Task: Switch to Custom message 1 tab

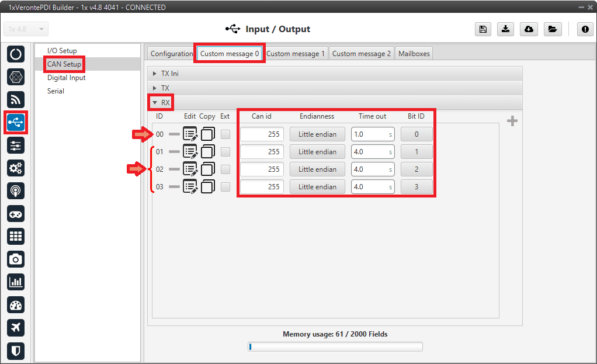Action: click(296, 54)
